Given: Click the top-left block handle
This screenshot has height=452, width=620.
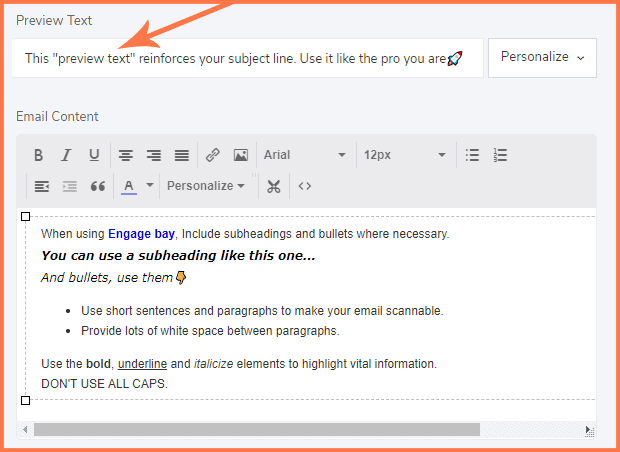Looking at the screenshot, I should coord(25,217).
